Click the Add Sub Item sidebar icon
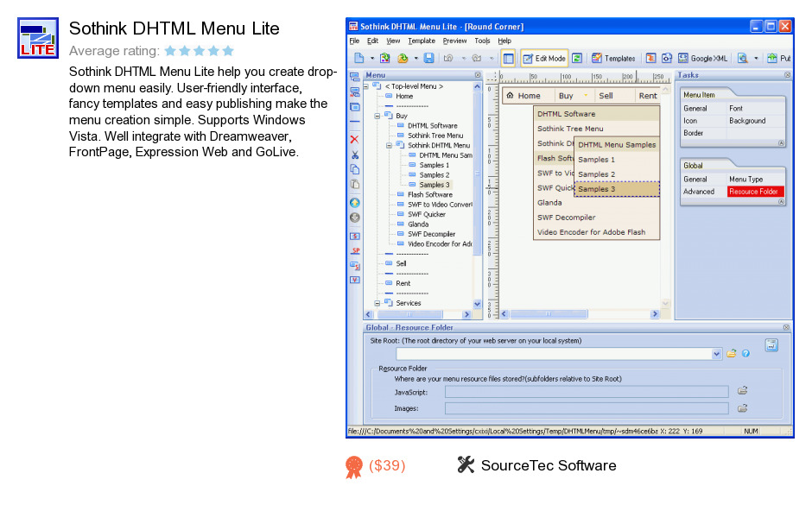This screenshot has height=505, width=812. pos(355,92)
